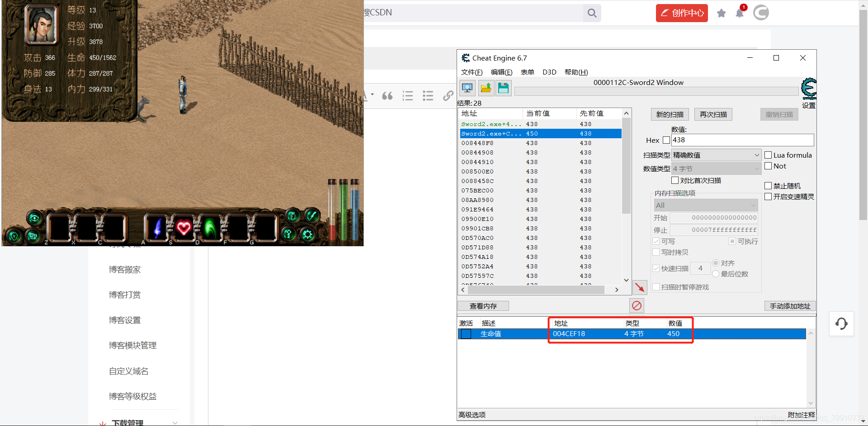Toggle 写时拷贝 checkbox

(x=656, y=252)
